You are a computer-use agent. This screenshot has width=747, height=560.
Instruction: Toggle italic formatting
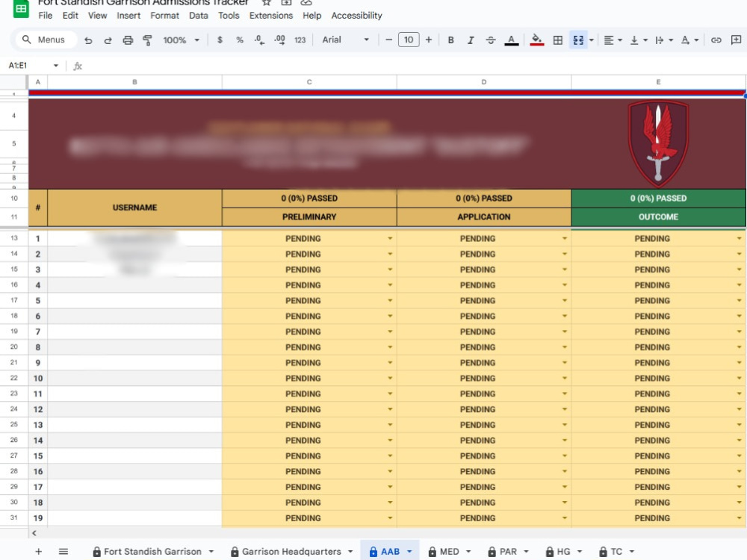click(x=471, y=40)
